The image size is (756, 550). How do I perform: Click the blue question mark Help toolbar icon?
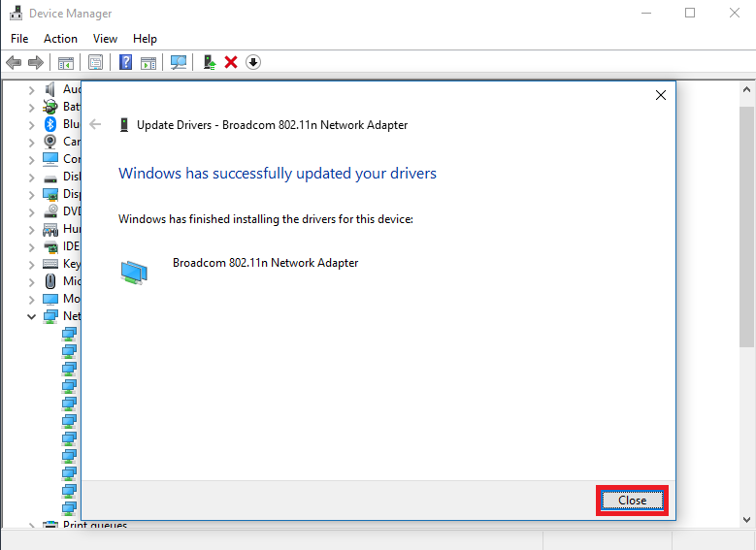pos(125,62)
